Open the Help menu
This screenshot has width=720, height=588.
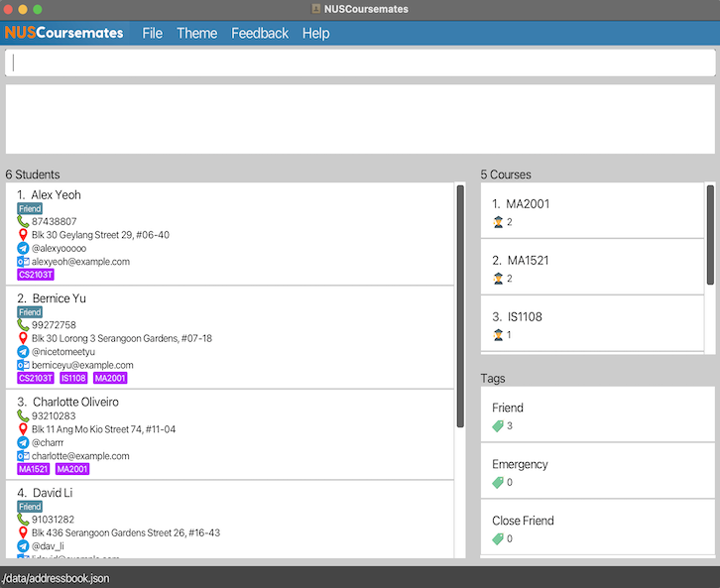click(315, 33)
